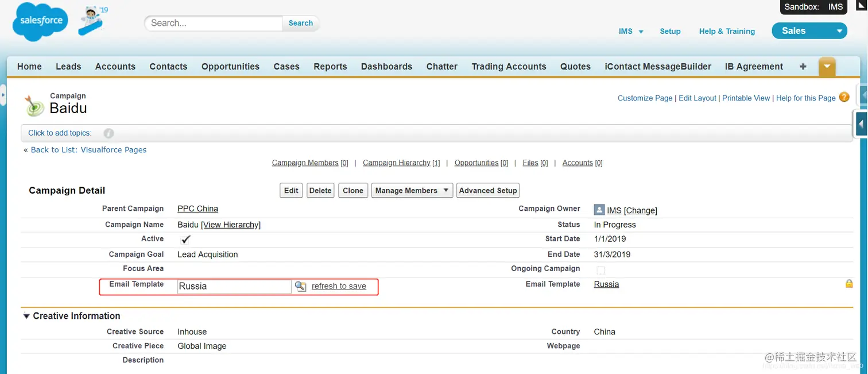
Task: Open campaign owner IMS link
Action: 614,211
